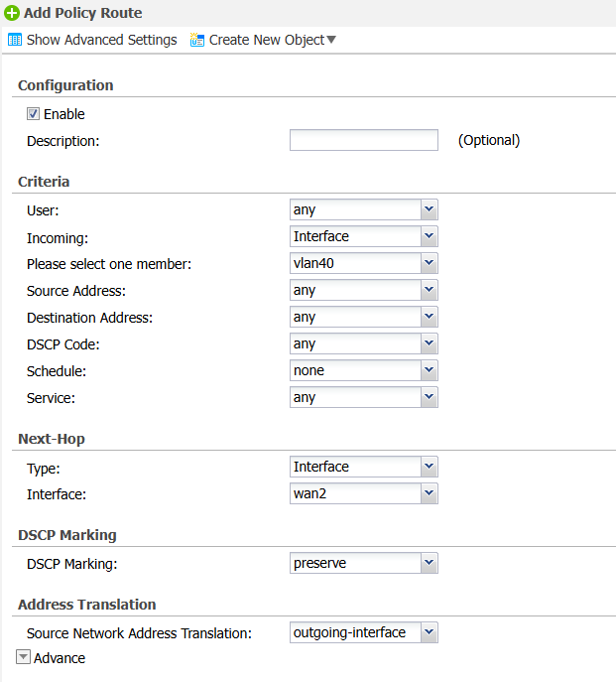
Task: Click Show Advanced Settings link
Action: tap(102, 40)
